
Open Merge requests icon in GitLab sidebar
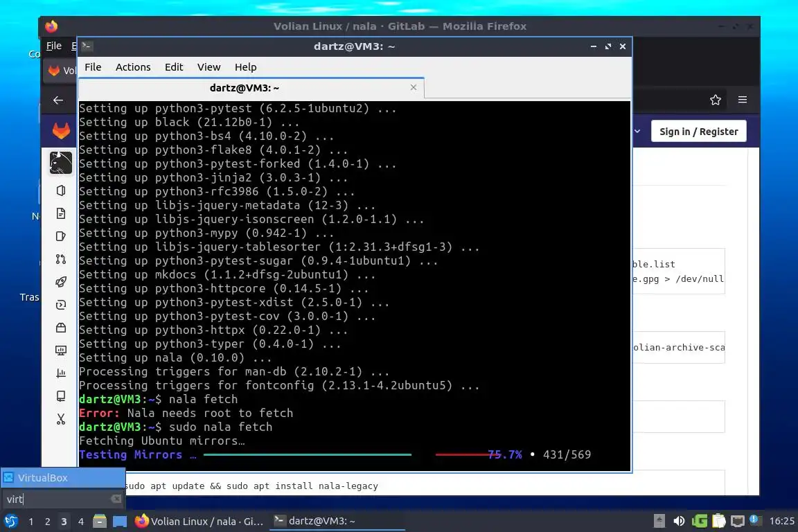click(60, 259)
